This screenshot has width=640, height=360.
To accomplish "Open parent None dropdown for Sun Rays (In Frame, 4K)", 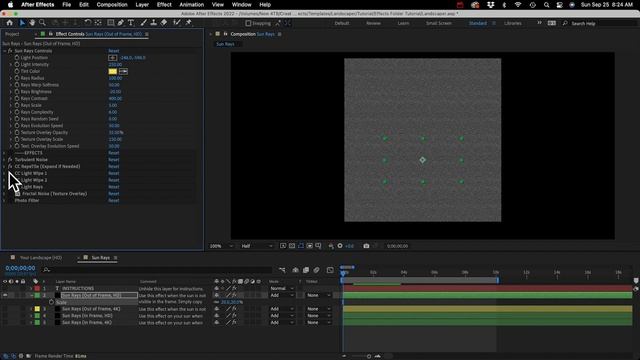I will click(318, 322).
